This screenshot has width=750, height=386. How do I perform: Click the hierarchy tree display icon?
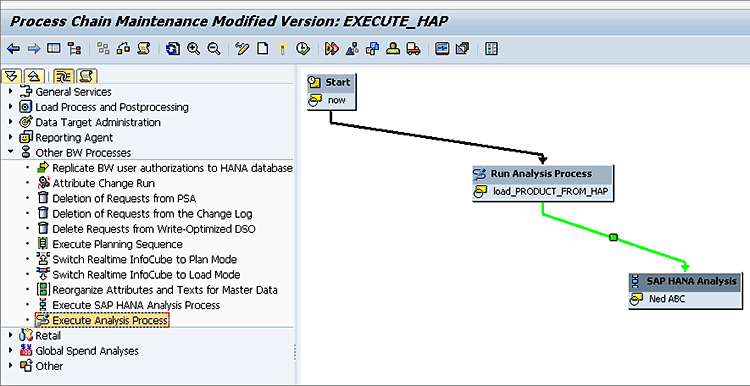point(74,48)
